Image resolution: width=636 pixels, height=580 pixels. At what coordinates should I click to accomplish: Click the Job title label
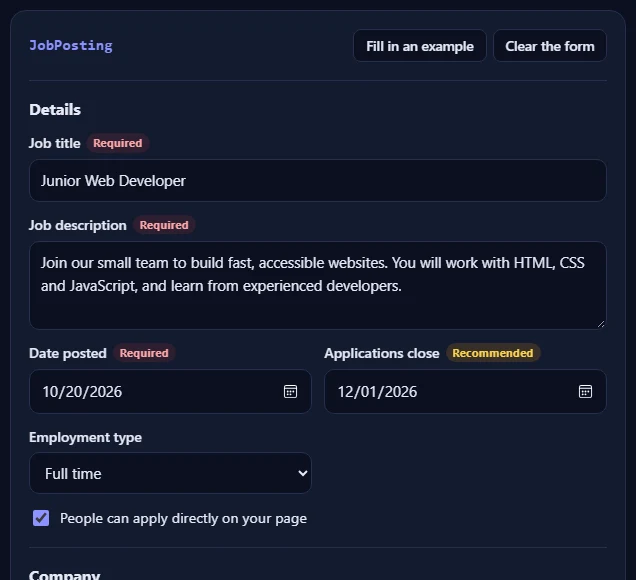55,143
